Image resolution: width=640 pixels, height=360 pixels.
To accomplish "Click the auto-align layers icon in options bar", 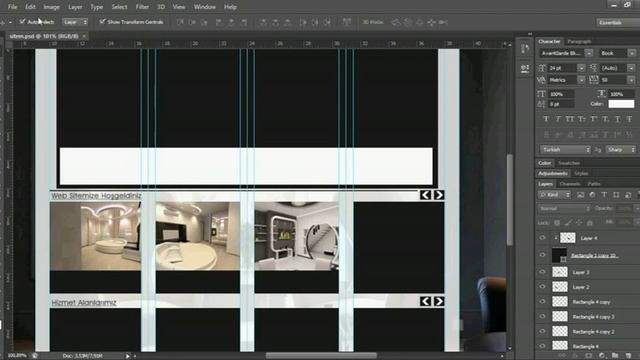I will (x=347, y=22).
